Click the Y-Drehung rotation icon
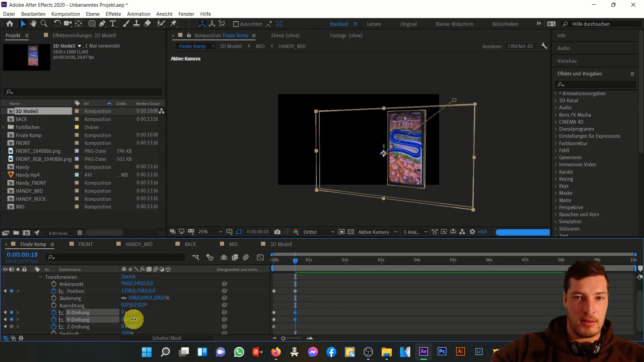Screen dimensions: 644x362 pyautogui.click(x=54, y=319)
